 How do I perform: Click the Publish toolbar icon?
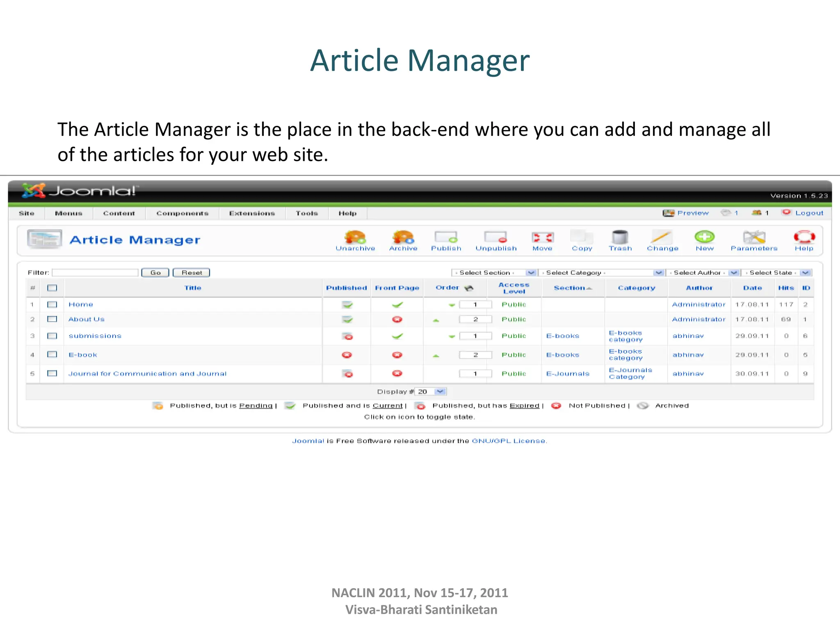click(x=446, y=241)
